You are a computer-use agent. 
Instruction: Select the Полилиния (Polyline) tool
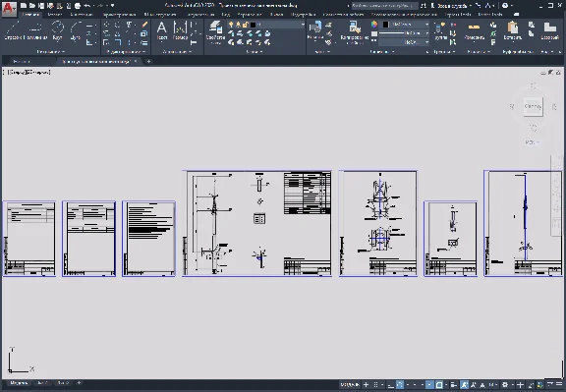point(35,30)
